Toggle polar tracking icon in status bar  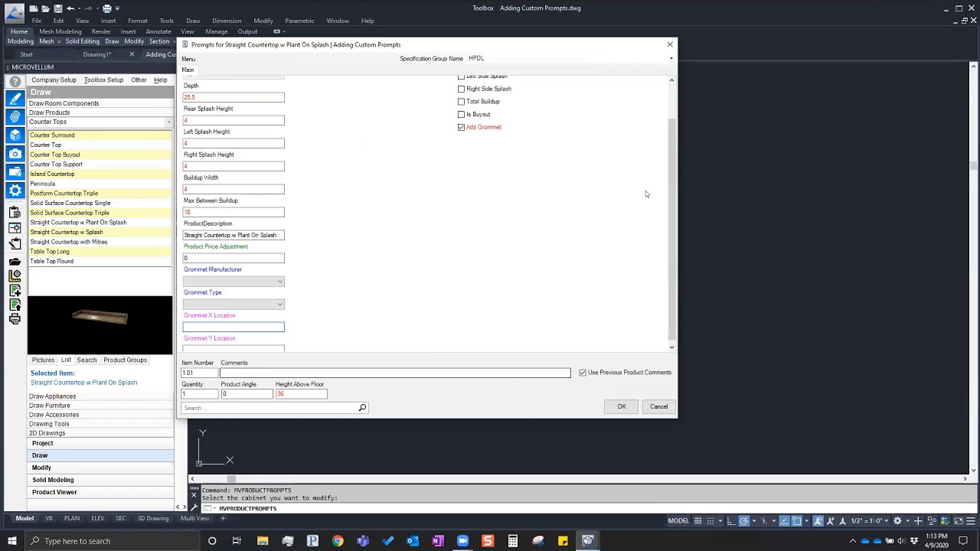tap(743, 520)
